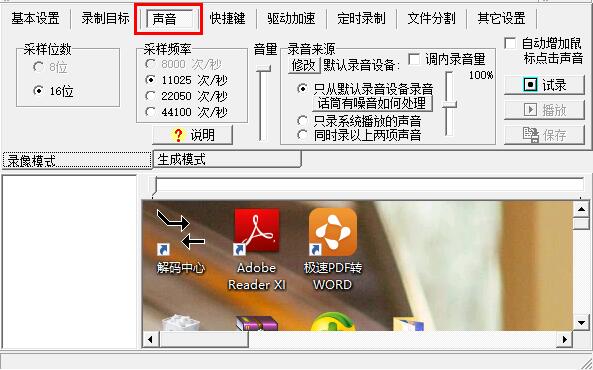Open the 其它设置 tab
This screenshot has height=370, width=593.
501,18
